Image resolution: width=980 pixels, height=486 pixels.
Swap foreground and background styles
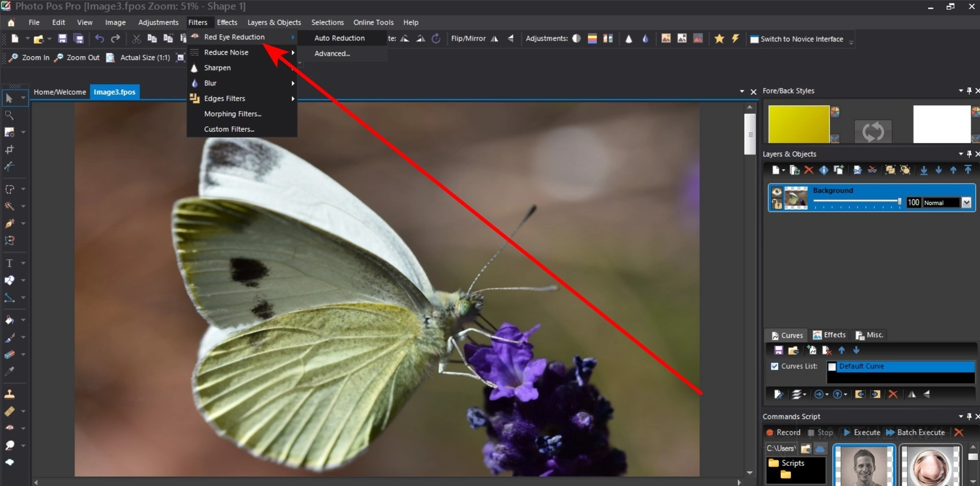tap(873, 131)
